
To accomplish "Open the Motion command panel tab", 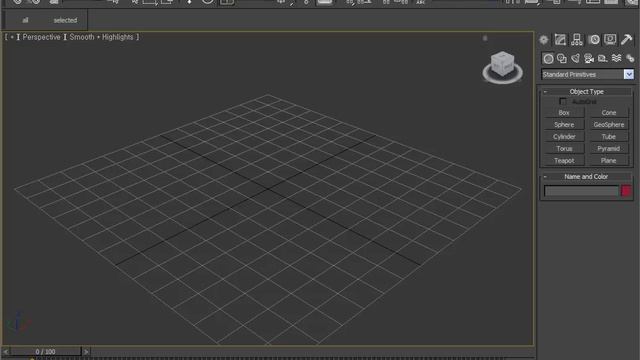I will 594,40.
